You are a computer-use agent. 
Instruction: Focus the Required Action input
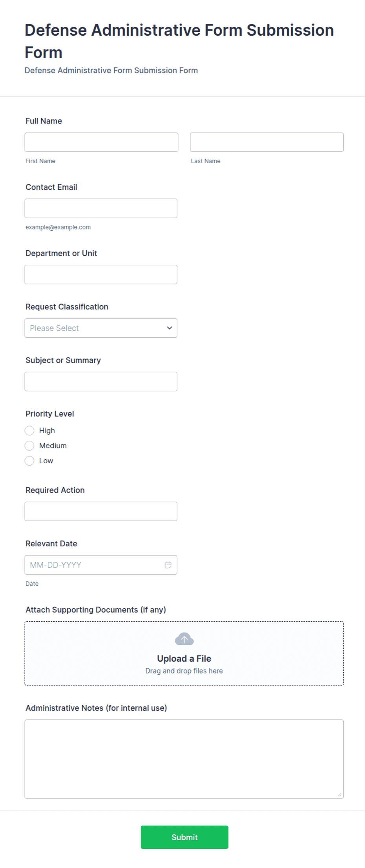(101, 511)
